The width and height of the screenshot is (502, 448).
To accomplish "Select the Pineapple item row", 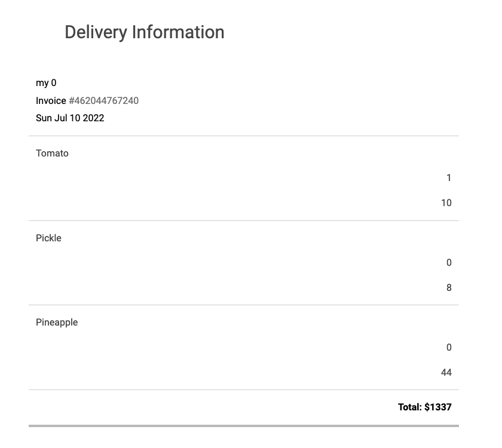I will 244,348.
